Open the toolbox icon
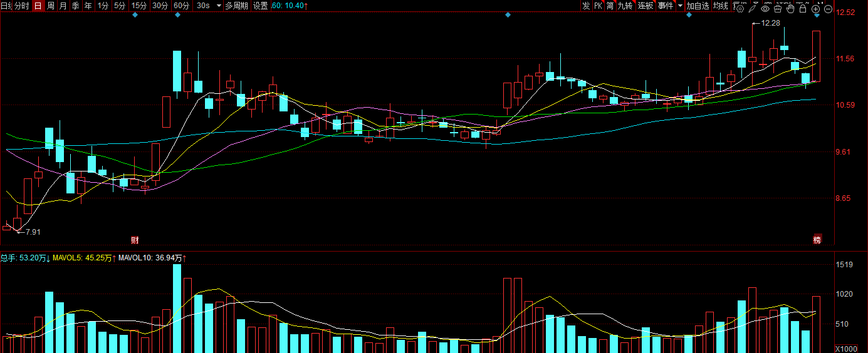 [x=778, y=9]
